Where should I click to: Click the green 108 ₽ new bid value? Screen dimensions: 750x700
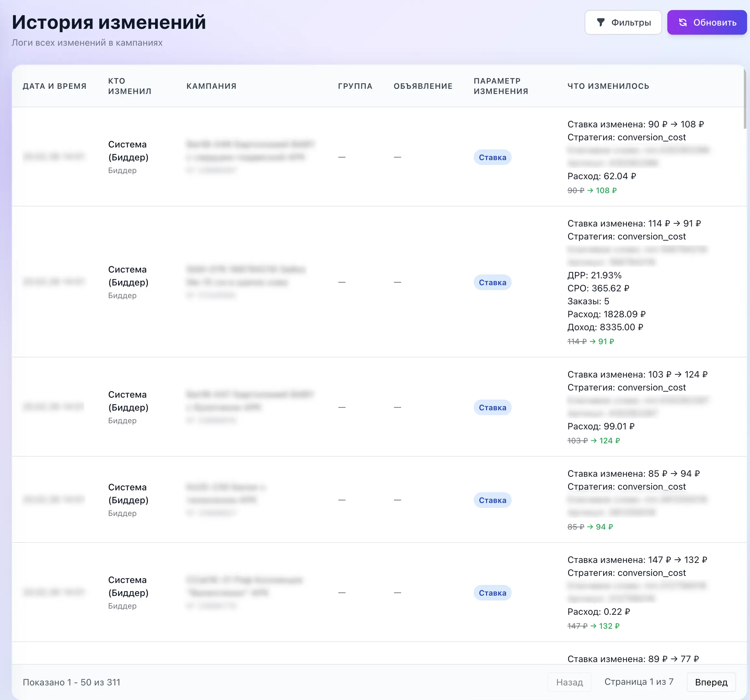click(x=606, y=191)
